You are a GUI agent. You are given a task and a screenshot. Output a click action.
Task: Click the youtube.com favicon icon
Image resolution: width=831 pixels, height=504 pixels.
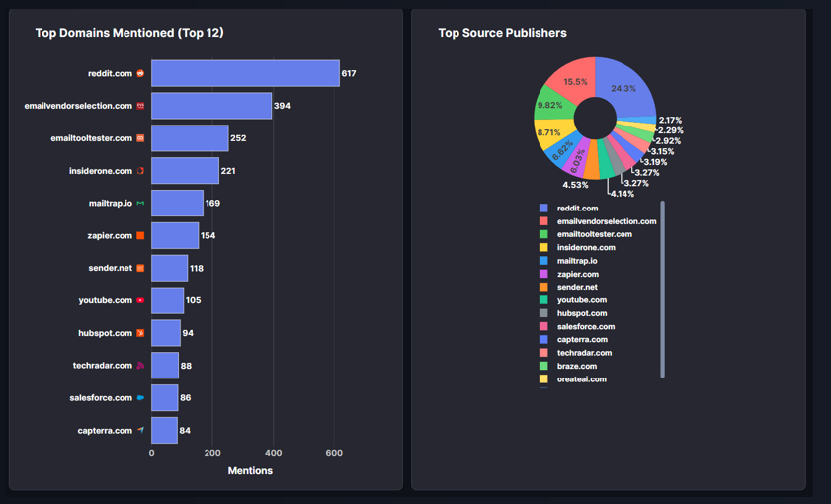click(x=140, y=300)
